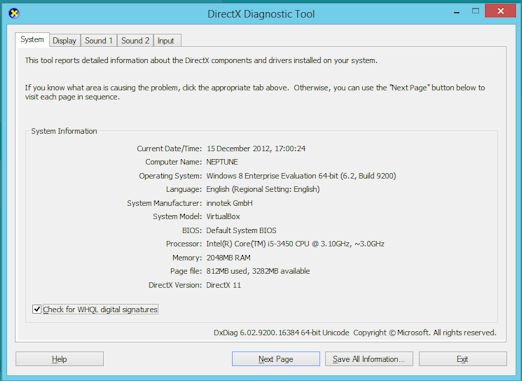Viewport: 522px width, 381px height.
Task: Click the Intel Core i5-3450 processor value
Action: pos(295,244)
